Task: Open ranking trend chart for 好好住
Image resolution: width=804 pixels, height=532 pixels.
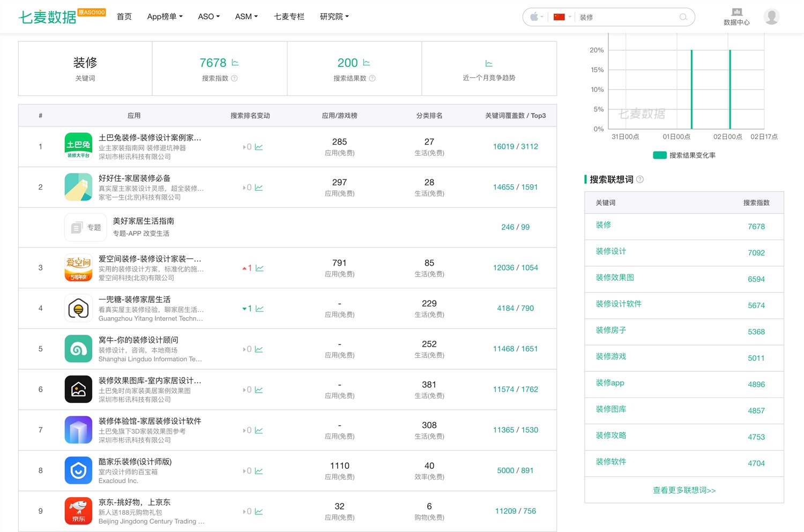Action: point(259,188)
